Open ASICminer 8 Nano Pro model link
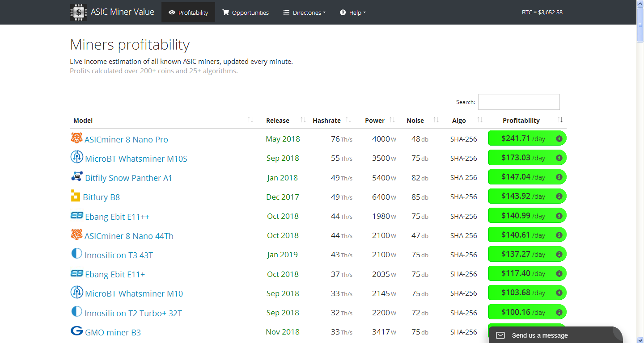 [x=126, y=139]
